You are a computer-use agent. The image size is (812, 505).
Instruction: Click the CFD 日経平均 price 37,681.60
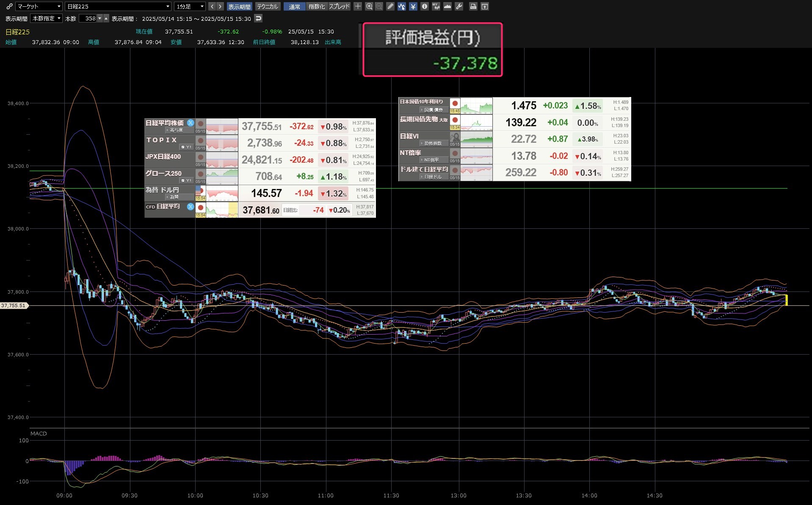(261, 210)
